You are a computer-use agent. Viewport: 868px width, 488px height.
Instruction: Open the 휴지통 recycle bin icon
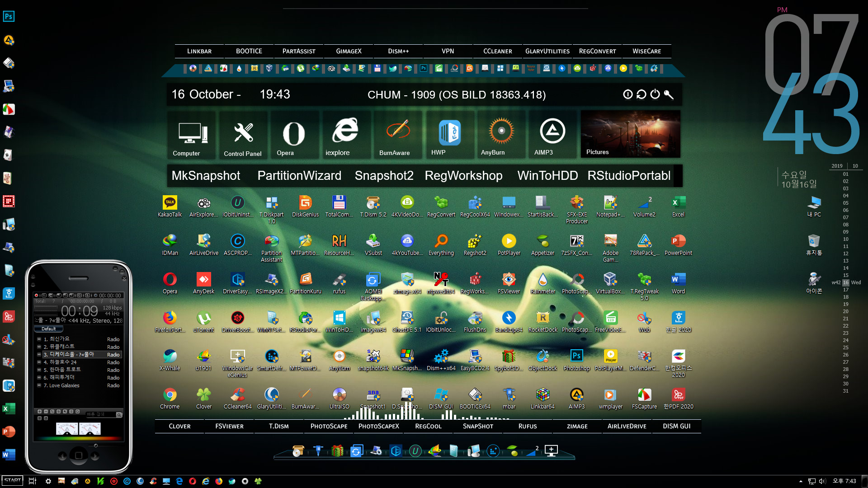coord(814,244)
